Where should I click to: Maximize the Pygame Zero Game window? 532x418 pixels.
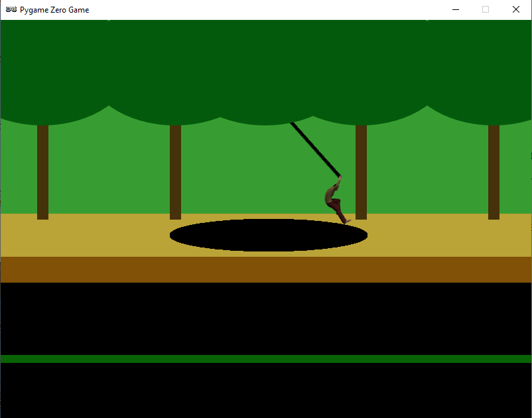click(486, 9)
